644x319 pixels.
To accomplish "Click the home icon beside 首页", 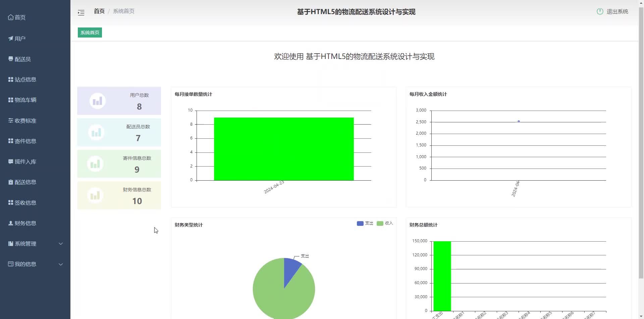I will pos(11,17).
